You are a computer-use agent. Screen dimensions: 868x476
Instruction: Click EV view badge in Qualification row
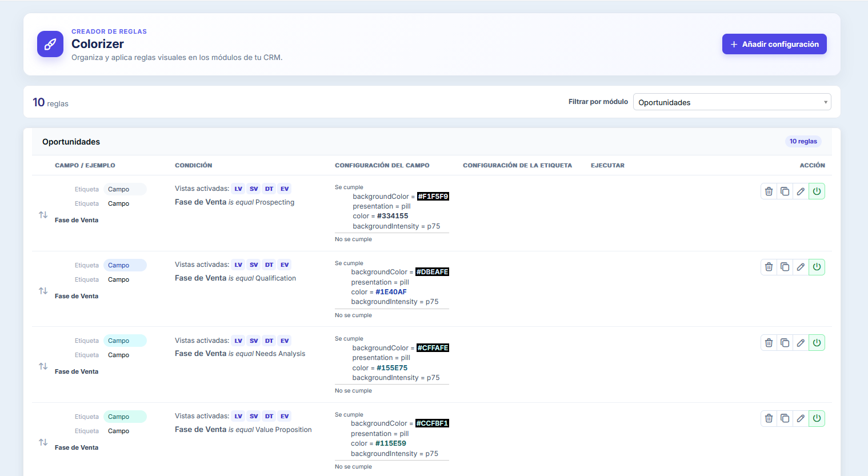(285, 265)
